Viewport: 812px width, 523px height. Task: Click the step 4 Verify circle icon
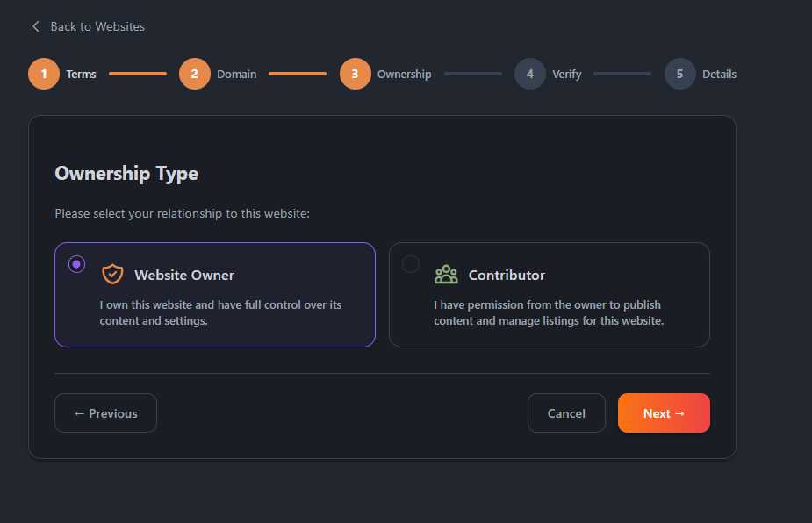pyautogui.click(x=530, y=74)
